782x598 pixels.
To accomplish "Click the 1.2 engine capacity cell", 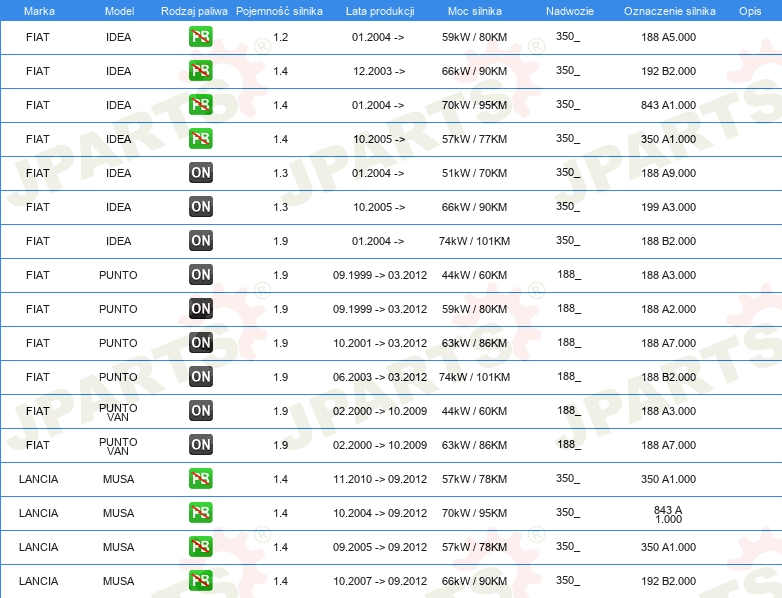I will [x=280, y=37].
